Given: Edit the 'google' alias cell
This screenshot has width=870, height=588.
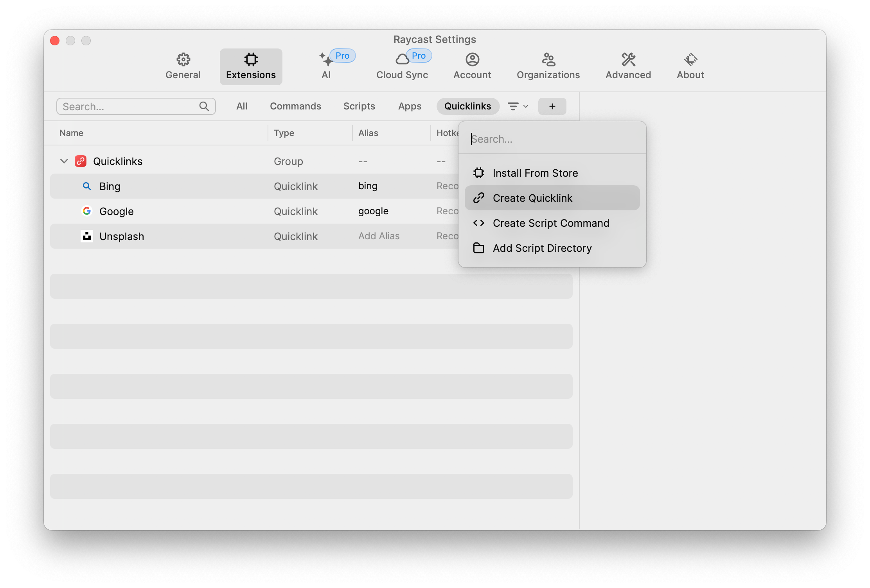Looking at the screenshot, I should 373,211.
